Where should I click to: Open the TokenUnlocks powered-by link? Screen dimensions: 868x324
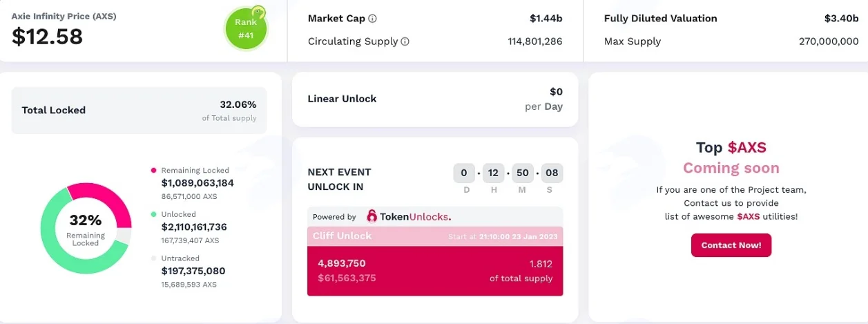pyautogui.click(x=409, y=217)
